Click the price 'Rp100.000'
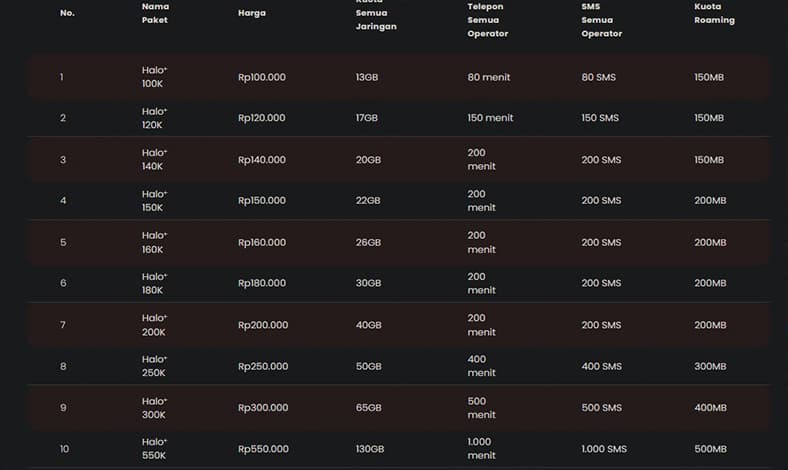This screenshot has width=788, height=470. pyautogui.click(x=262, y=77)
